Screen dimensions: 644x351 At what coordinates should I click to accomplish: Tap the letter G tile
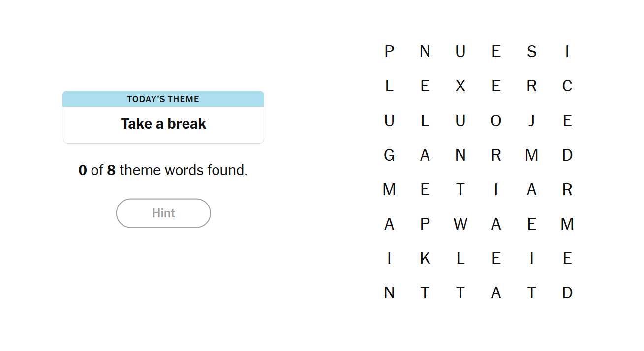click(389, 155)
